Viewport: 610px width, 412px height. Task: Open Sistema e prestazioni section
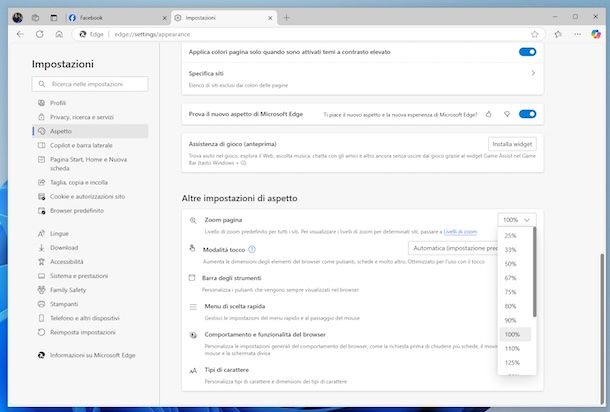tap(90, 276)
